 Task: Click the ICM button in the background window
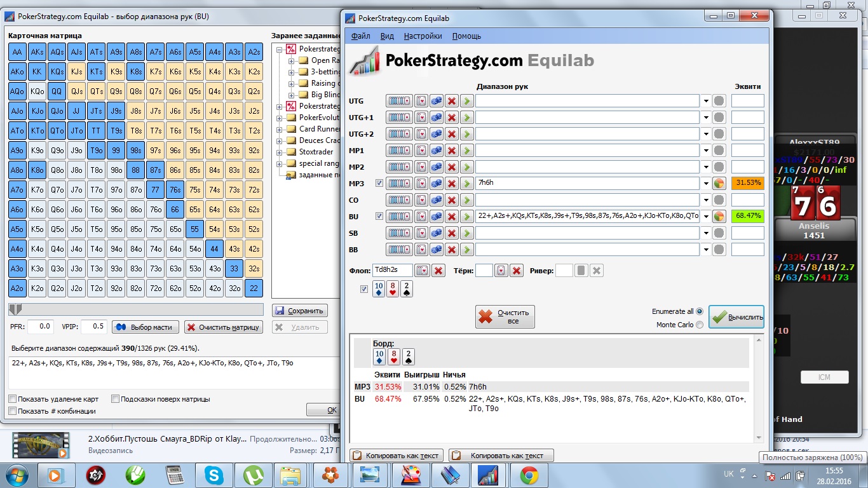(x=824, y=377)
